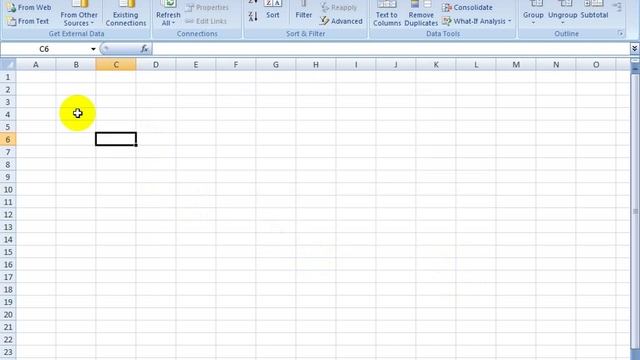Select row 6 header
Screen dimensions: 640x360
pos(8,140)
